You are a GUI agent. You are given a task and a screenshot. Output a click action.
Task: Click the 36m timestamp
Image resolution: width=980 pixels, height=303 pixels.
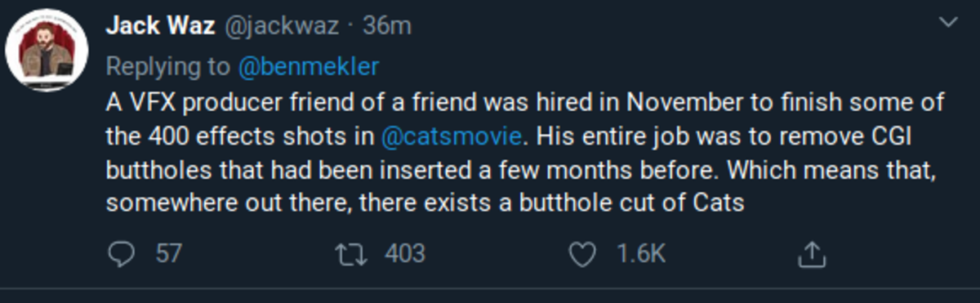[x=388, y=26]
